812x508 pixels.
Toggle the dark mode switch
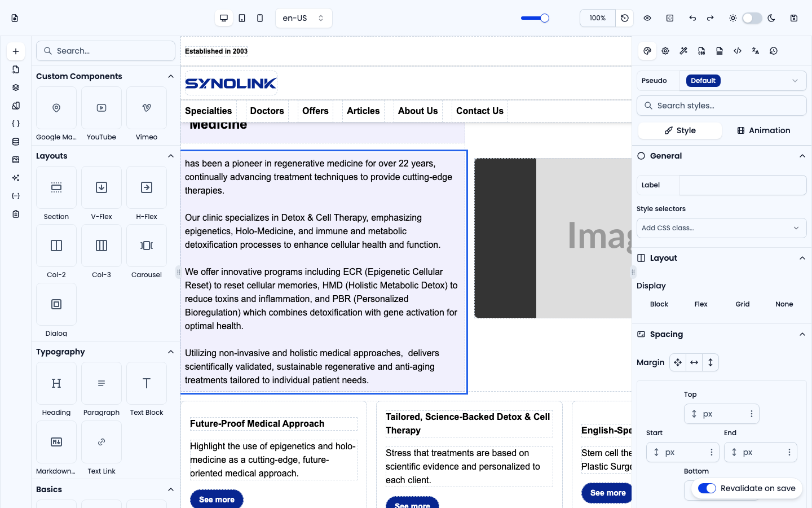[x=752, y=18]
